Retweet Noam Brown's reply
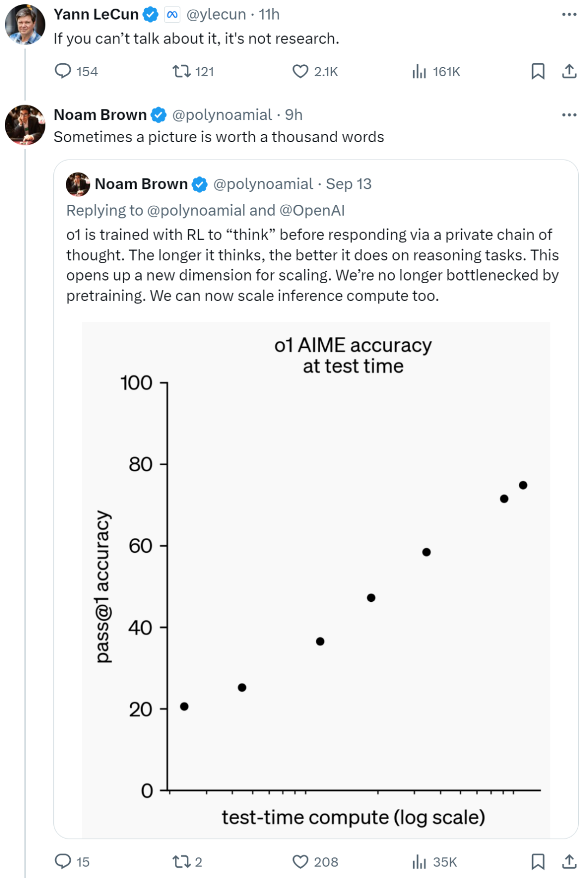This screenshot has height=878, width=588. point(182,862)
